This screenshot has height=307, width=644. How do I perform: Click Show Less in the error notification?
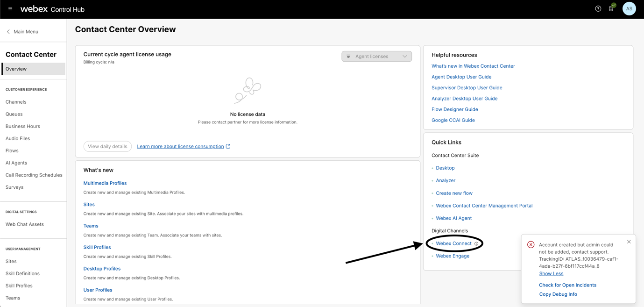tap(551, 274)
